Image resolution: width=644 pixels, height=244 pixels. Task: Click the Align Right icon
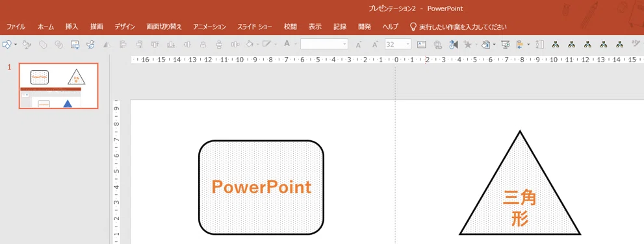pos(139,44)
